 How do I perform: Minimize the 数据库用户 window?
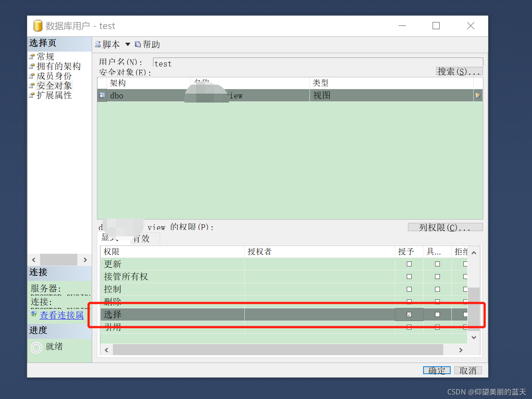pos(402,26)
